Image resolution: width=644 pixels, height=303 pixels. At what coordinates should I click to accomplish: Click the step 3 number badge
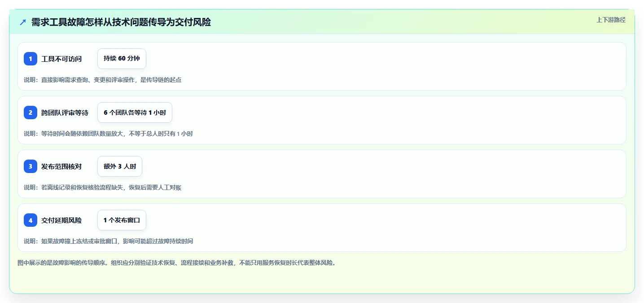[x=31, y=166]
